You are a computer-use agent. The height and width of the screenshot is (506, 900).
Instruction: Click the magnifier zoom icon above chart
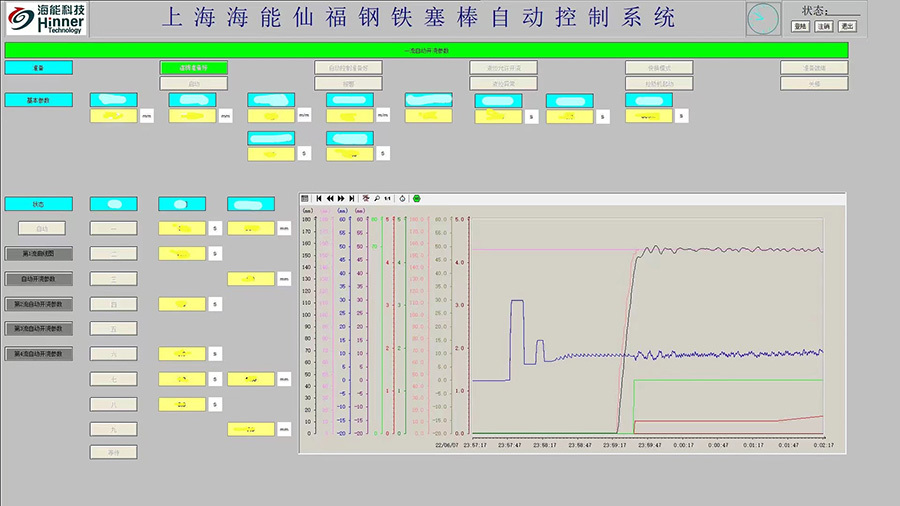376,199
